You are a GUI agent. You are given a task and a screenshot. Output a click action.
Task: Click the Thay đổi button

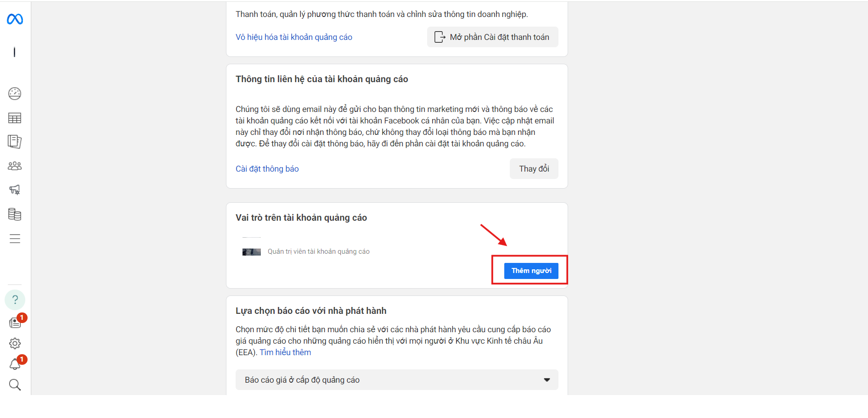click(534, 169)
